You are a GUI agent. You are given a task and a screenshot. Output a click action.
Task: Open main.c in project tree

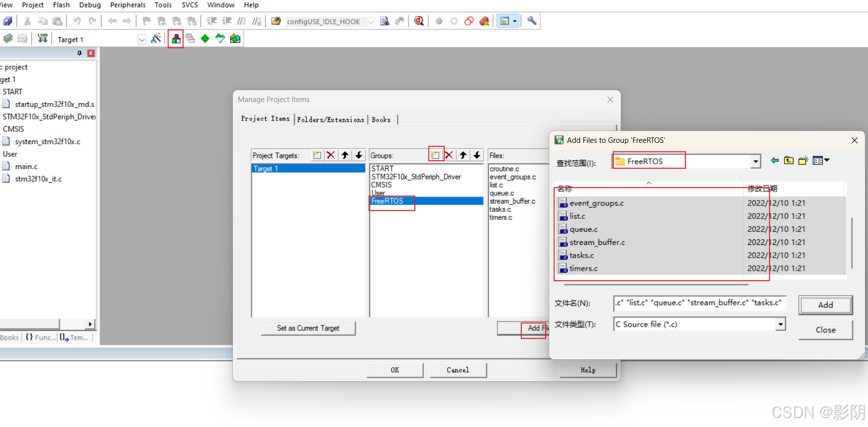(26, 167)
